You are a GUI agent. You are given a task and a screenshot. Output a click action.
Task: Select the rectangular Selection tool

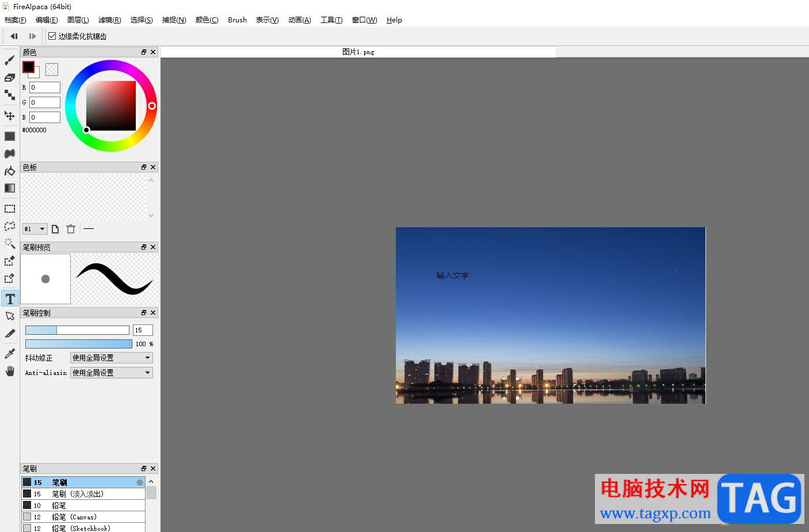[10, 209]
